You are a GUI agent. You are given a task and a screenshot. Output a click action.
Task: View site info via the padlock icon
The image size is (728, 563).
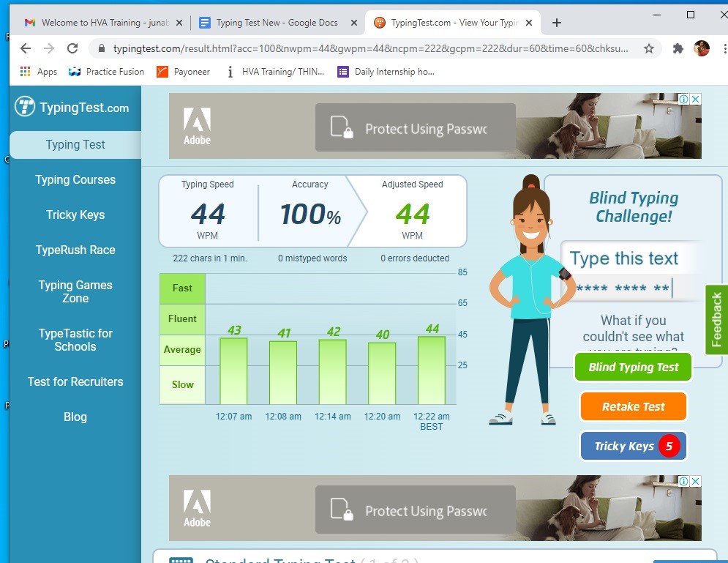pyautogui.click(x=102, y=48)
